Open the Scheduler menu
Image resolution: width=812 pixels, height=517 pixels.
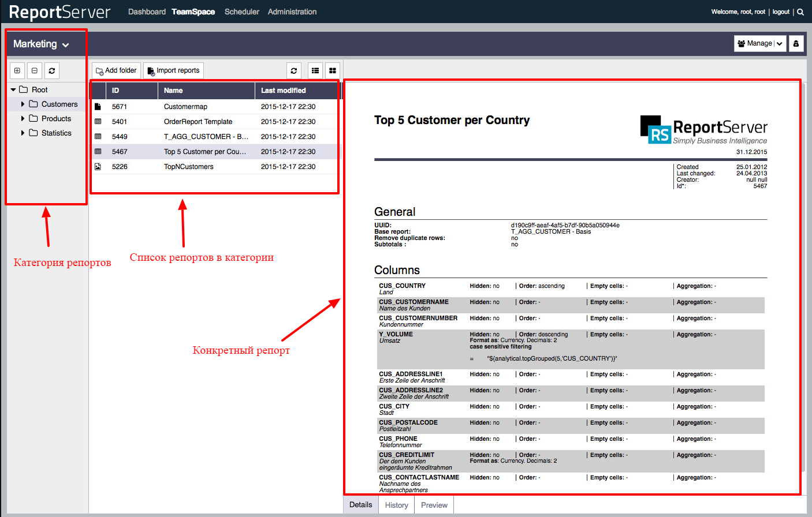[241, 12]
